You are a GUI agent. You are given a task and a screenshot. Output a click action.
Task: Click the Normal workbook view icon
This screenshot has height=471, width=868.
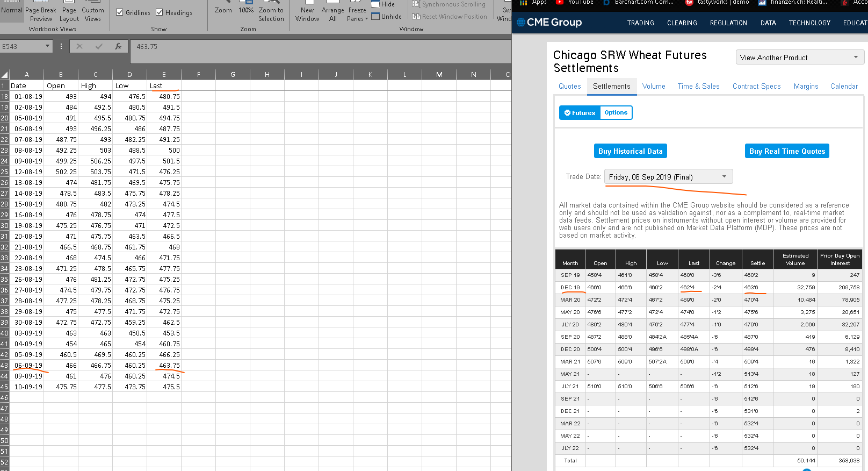coord(12,10)
